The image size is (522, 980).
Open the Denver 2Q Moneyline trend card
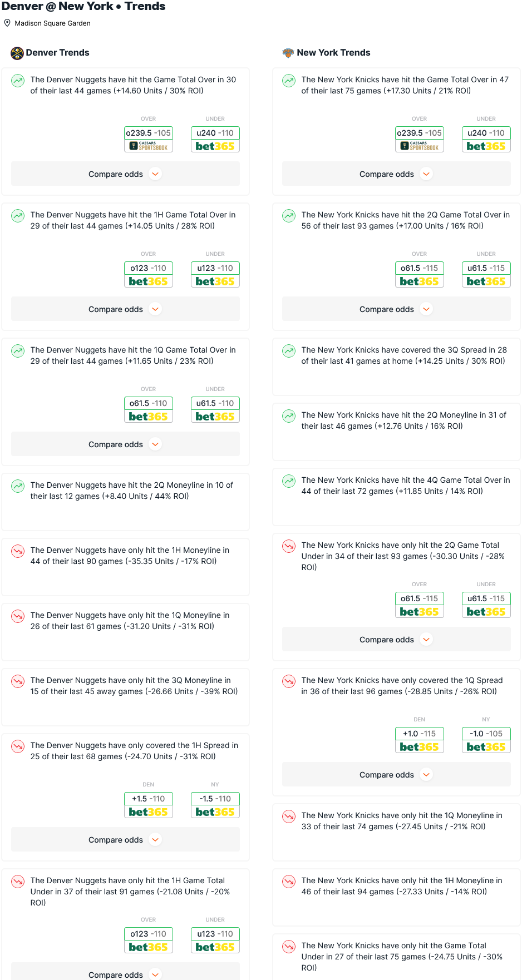(126, 502)
